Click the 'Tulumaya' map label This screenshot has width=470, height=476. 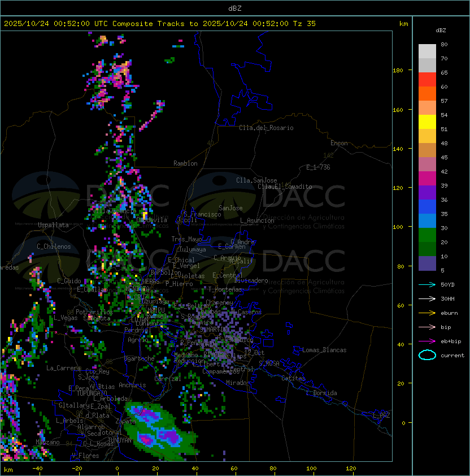[193, 249]
